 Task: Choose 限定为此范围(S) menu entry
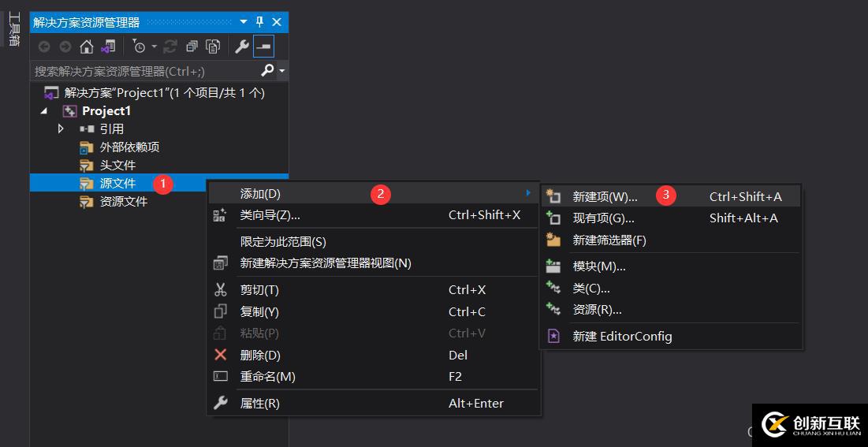[373, 242]
